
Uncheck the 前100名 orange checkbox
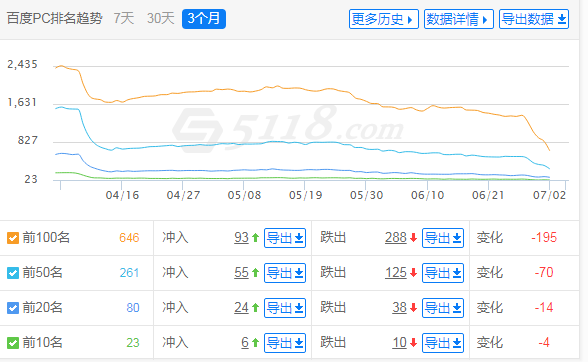tap(13, 238)
